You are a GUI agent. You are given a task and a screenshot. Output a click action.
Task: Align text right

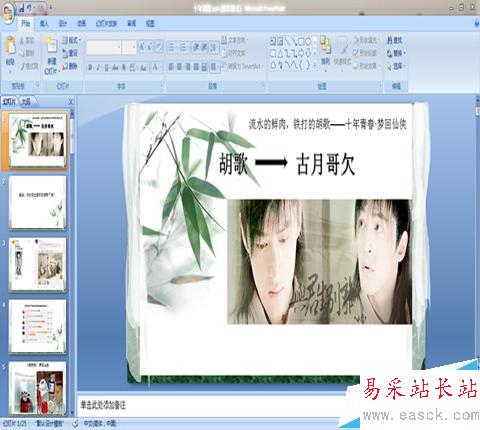pos(188,67)
